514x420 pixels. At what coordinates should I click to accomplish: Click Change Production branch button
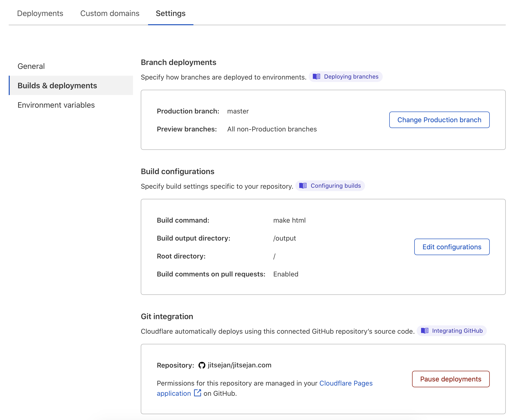[x=439, y=120]
